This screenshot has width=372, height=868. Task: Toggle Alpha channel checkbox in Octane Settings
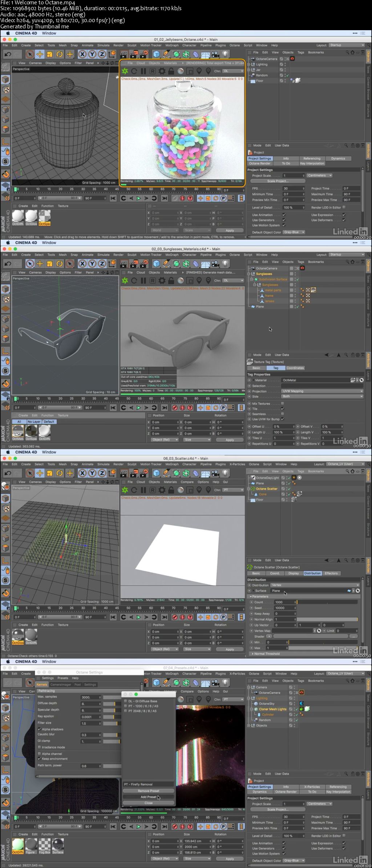(40, 754)
